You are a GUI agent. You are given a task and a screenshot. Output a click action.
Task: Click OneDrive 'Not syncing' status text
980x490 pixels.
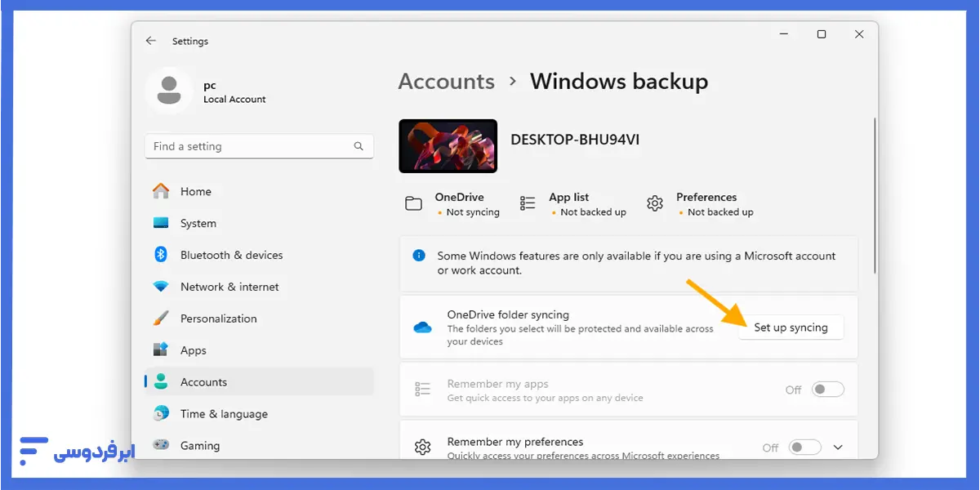point(473,212)
